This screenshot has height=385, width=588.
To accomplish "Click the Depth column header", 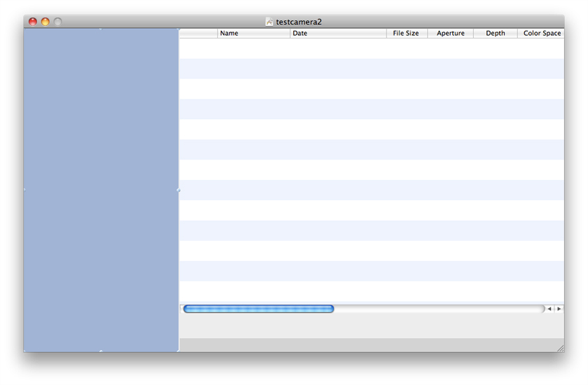I will [x=495, y=33].
